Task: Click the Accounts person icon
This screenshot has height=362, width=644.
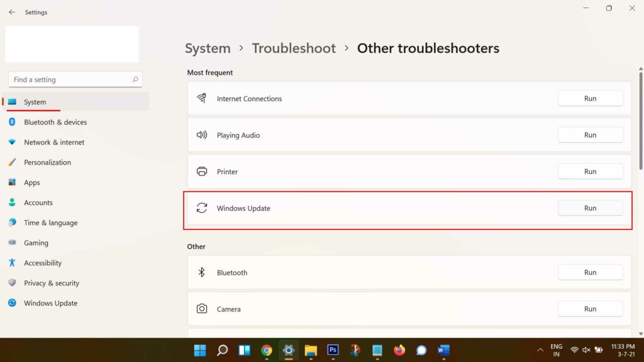Action: (12, 202)
